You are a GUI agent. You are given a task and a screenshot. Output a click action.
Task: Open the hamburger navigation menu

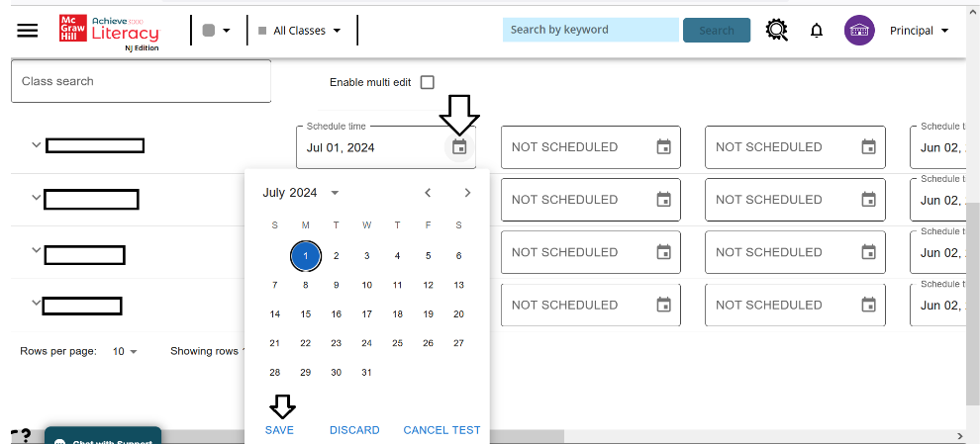pyautogui.click(x=28, y=30)
